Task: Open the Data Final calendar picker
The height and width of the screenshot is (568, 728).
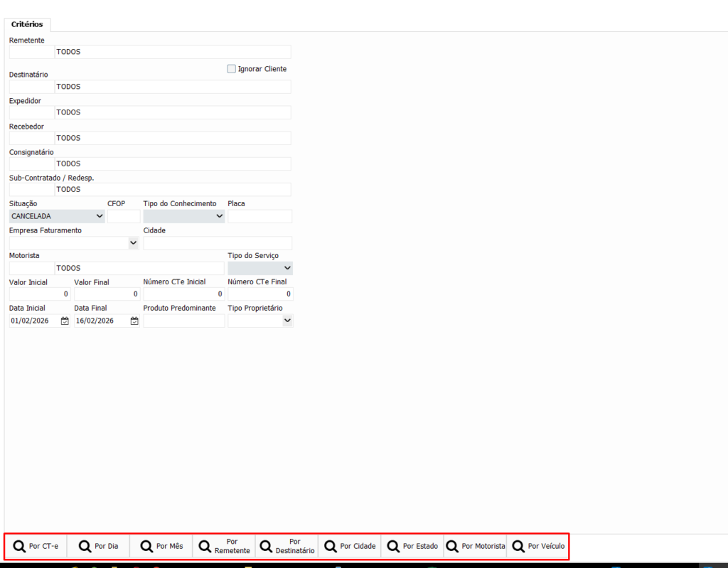Action: pyautogui.click(x=134, y=321)
